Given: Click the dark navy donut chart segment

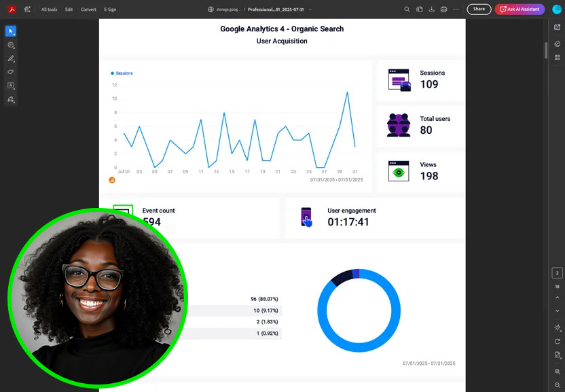Looking at the screenshot, I should coord(342,277).
